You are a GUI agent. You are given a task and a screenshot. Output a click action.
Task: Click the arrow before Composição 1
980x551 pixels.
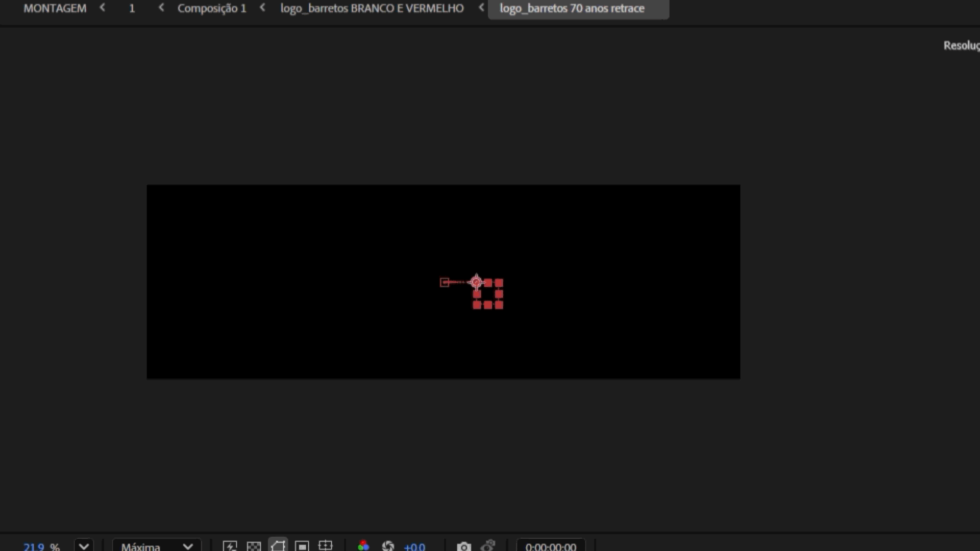[x=161, y=8]
